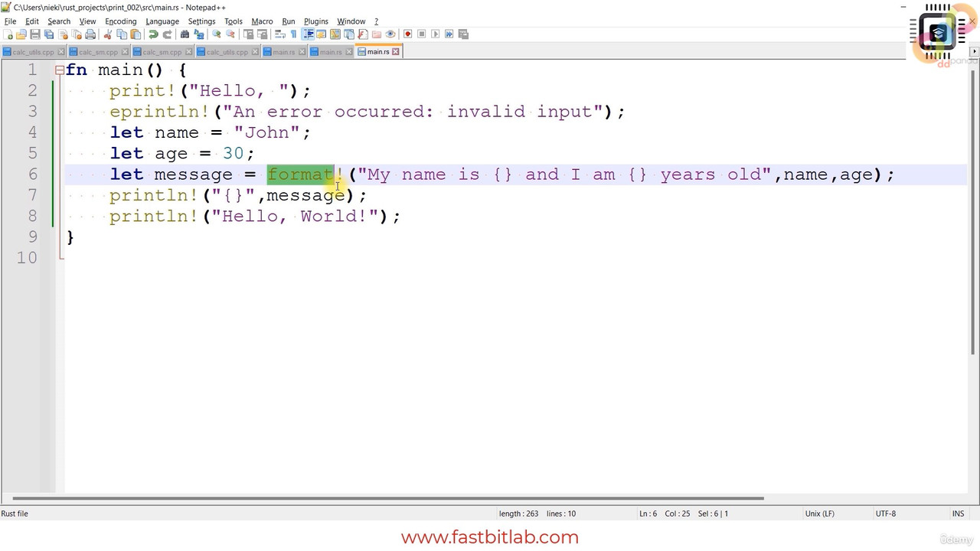Click the tab bar scroll arrow

pyautogui.click(x=974, y=51)
